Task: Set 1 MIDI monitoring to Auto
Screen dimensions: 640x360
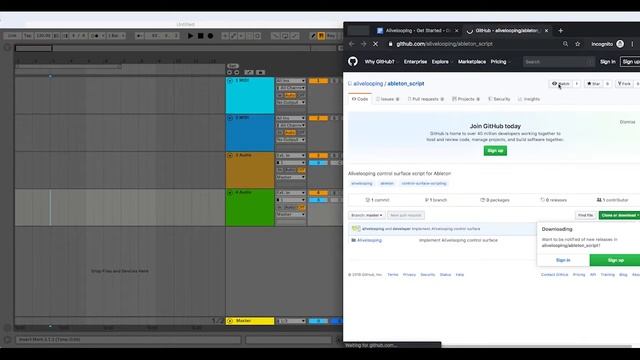Action: (x=290, y=96)
